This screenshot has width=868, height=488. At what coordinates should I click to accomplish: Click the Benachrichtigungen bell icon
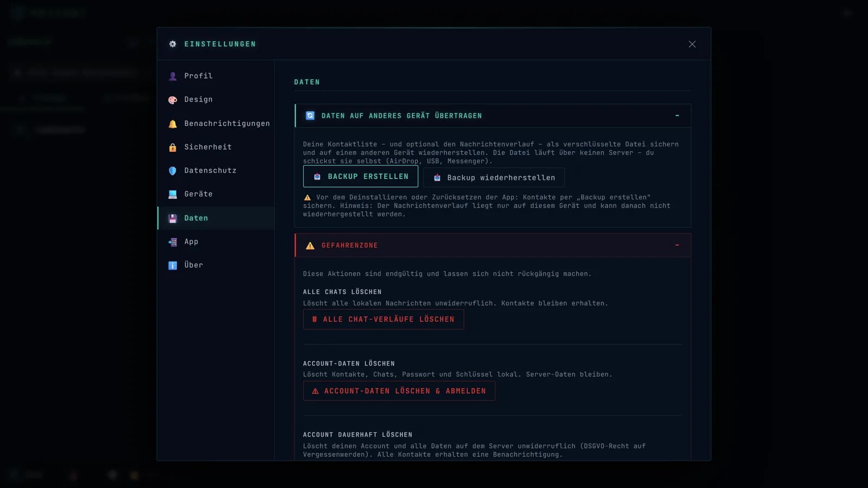(173, 124)
